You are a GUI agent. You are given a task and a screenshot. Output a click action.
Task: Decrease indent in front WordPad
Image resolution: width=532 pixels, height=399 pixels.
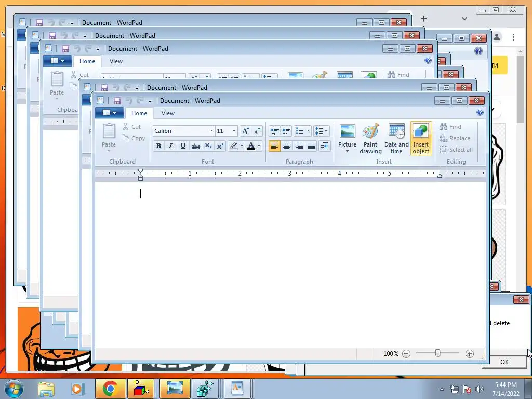click(274, 130)
